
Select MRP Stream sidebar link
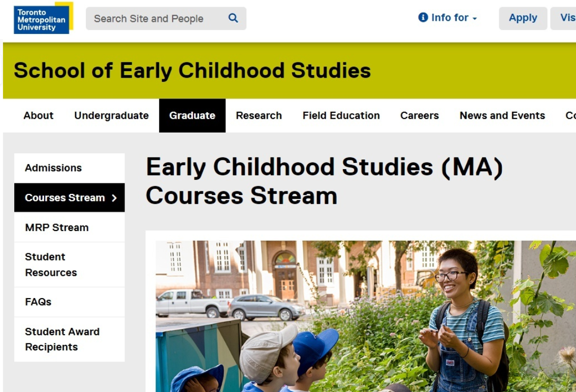(x=57, y=227)
